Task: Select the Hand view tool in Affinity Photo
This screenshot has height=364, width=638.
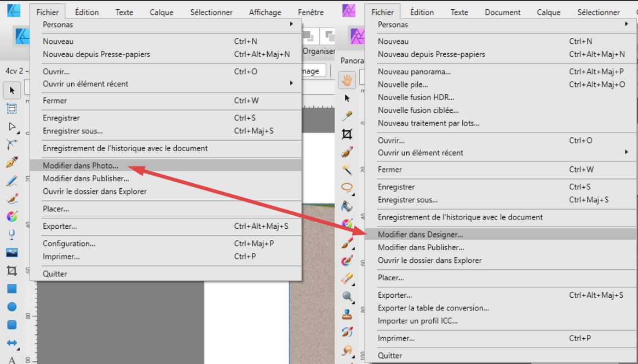Action: click(347, 80)
